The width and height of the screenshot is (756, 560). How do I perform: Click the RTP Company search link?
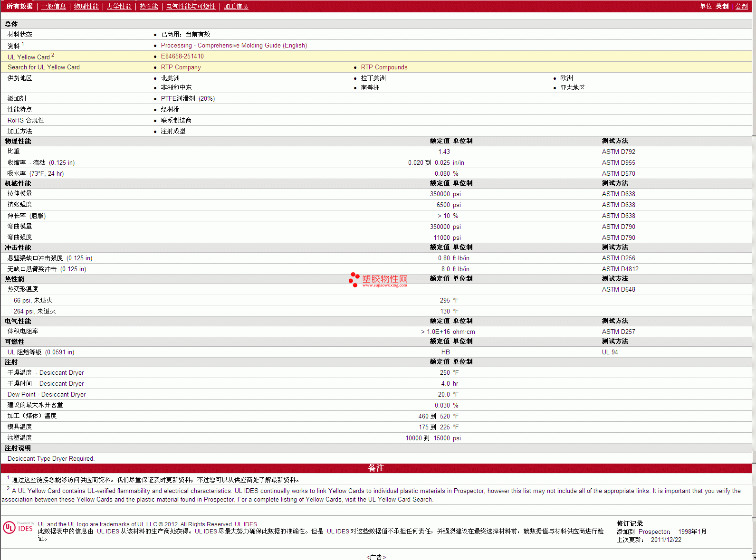181,67
